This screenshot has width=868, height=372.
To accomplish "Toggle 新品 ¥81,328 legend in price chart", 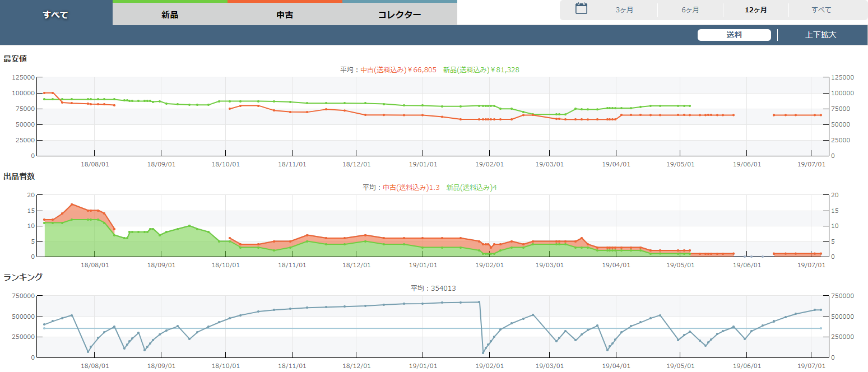I will pyautogui.click(x=481, y=70).
